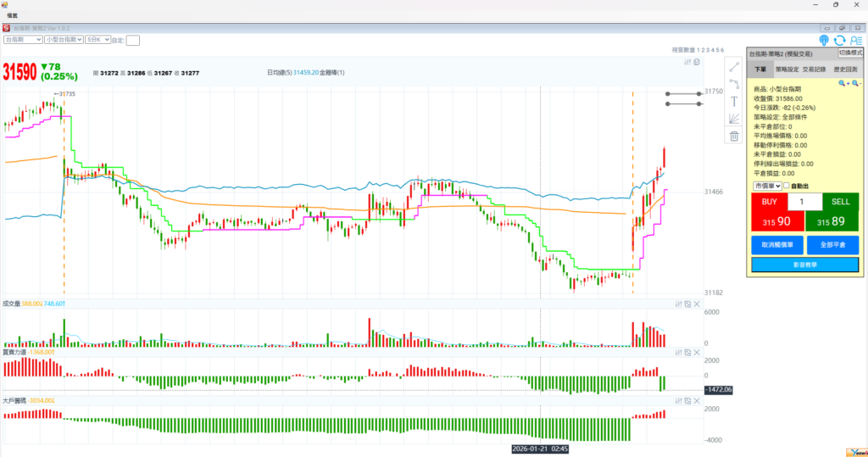
Task: Expand the 市價單 order type dropdown
Action: [x=765, y=186]
